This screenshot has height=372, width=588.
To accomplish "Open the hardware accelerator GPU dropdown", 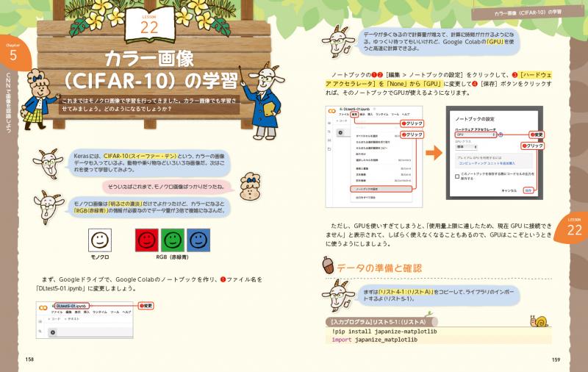I will pos(475,135).
